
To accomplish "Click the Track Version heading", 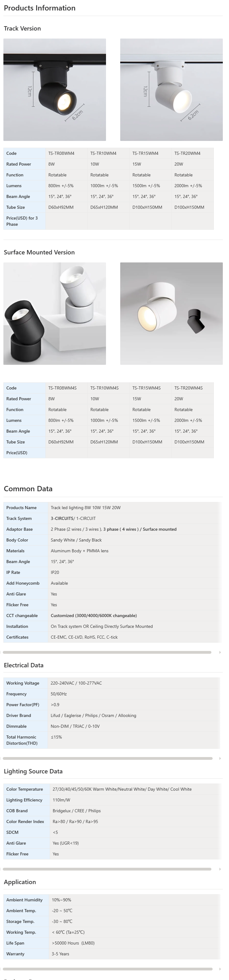I will (x=22, y=29).
